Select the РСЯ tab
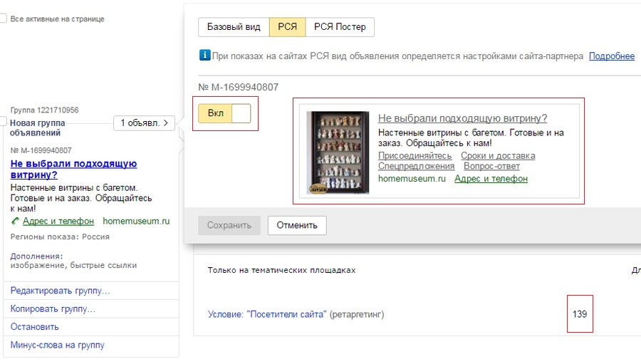The width and height of the screenshot is (641, 364). tap(287, 27)
